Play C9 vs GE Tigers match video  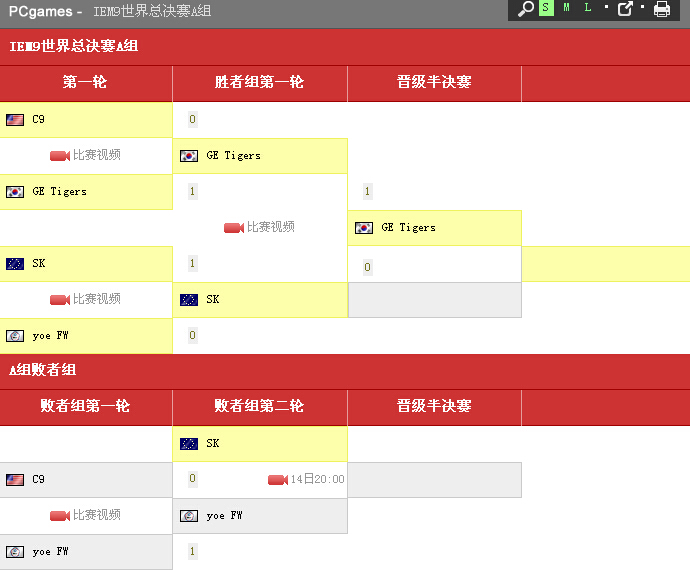86,155
